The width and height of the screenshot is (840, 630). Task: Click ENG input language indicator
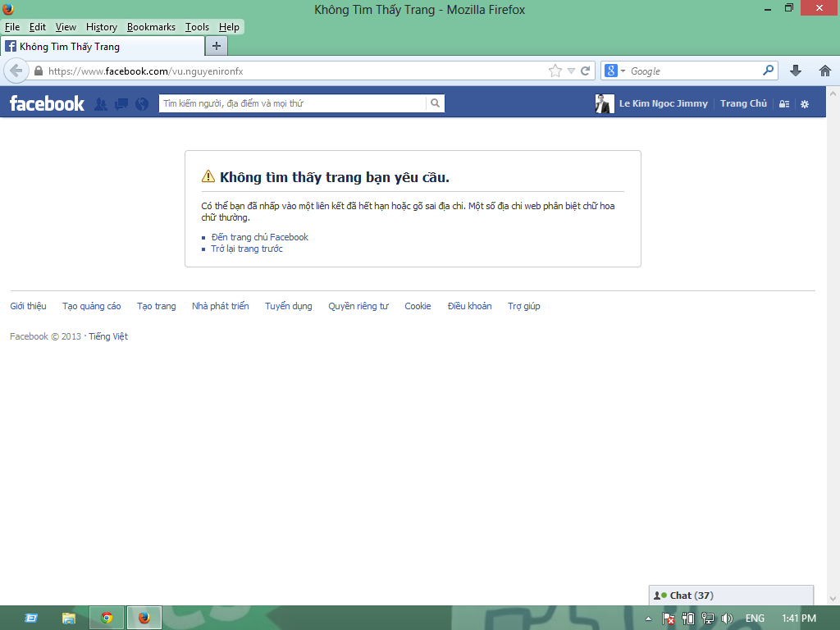click(755, 619)
